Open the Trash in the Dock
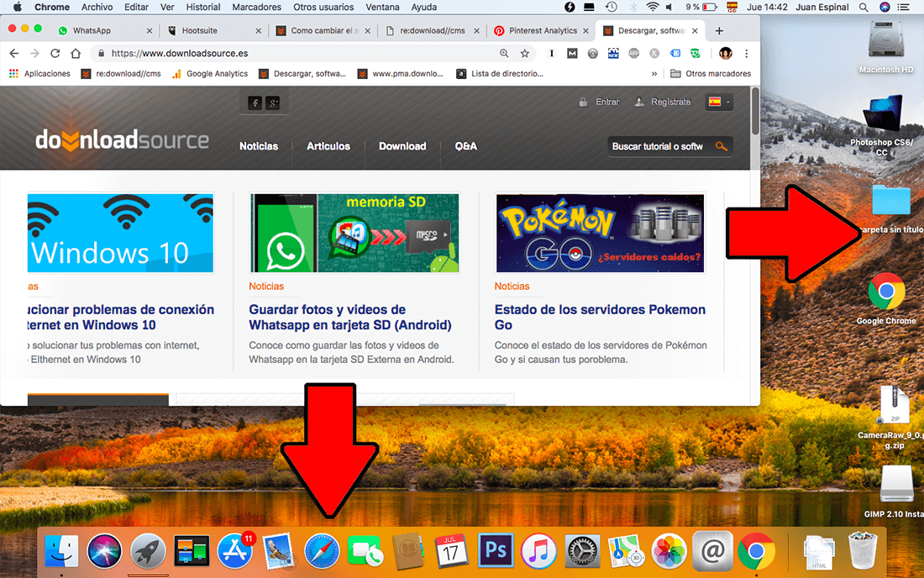Screen dimensions: 924x578 coord(863,551)
